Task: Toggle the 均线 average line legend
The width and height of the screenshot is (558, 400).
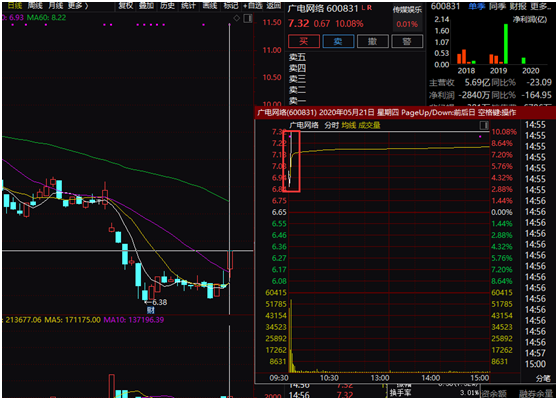Action: coord(349,125)
